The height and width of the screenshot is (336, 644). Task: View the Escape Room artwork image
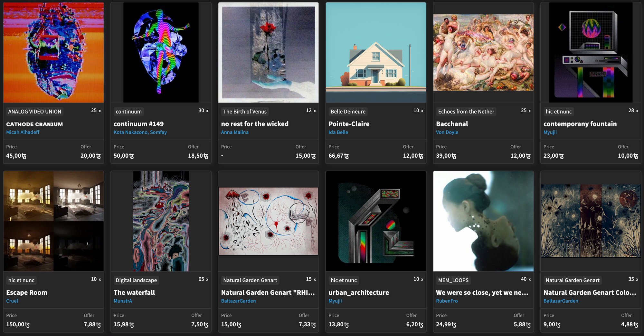tap(53, 221)
